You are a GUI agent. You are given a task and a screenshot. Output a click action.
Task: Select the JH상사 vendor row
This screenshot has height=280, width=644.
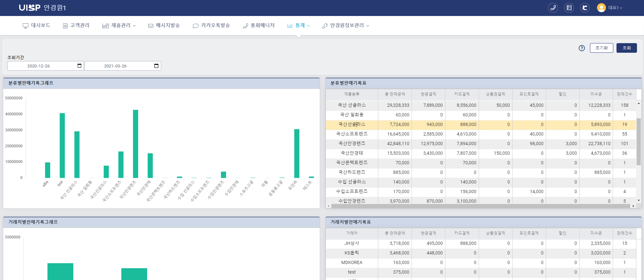coord(481,243)
